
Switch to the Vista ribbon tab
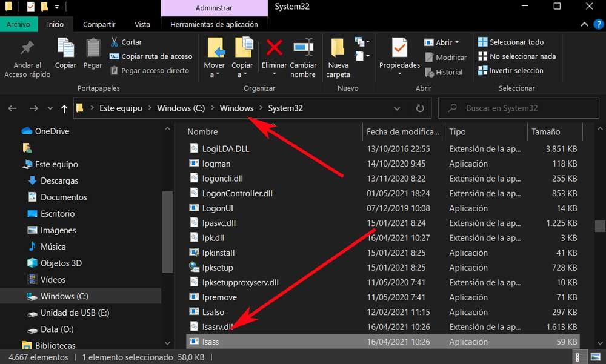[142, 24]
